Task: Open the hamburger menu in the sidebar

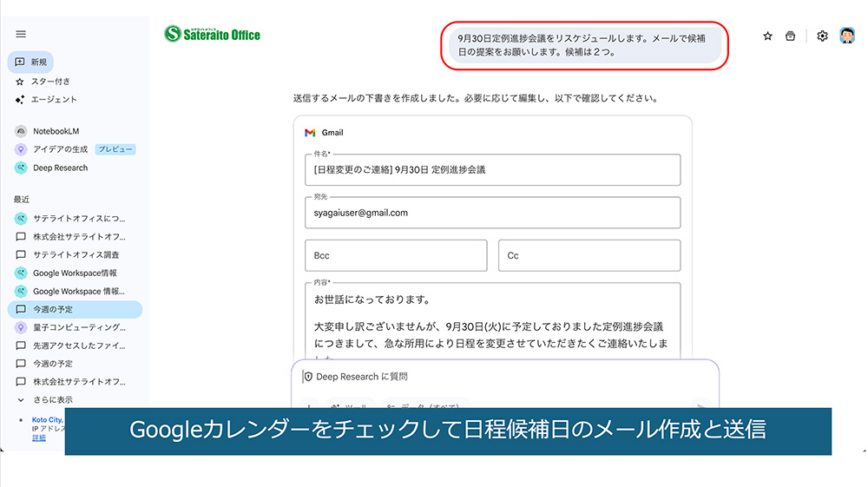Action: coord(21,34)
